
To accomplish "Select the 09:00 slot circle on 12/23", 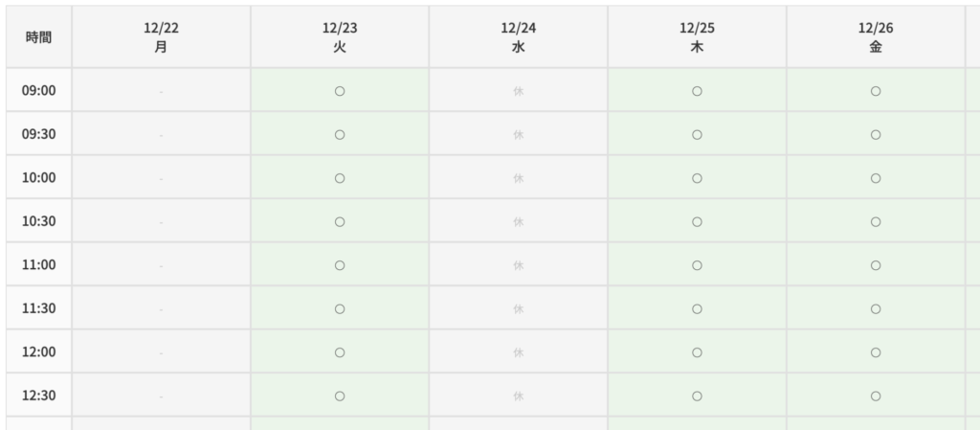I will coord(340,91).
